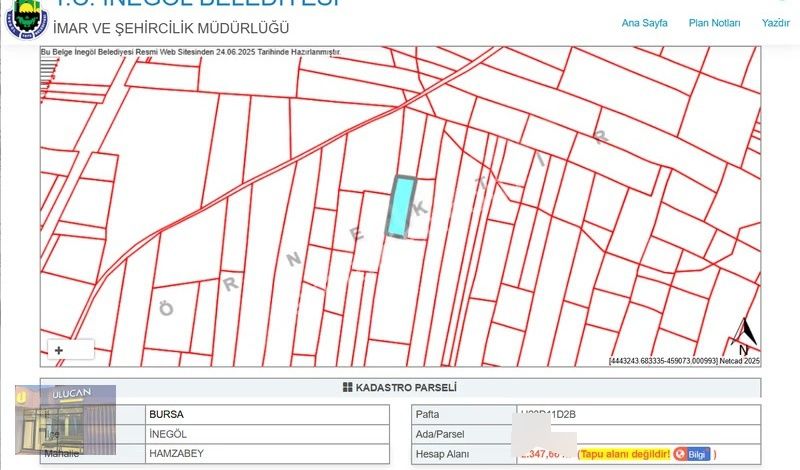Screen dimensions: 800x470
Task: Select the HAMZABEY cell value
Action: click(177, 453)
